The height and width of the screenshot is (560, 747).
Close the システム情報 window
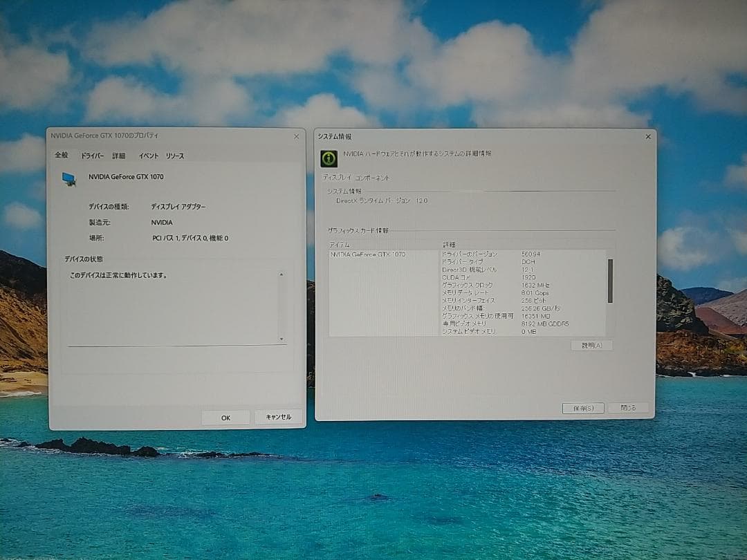tap(648, 137)
